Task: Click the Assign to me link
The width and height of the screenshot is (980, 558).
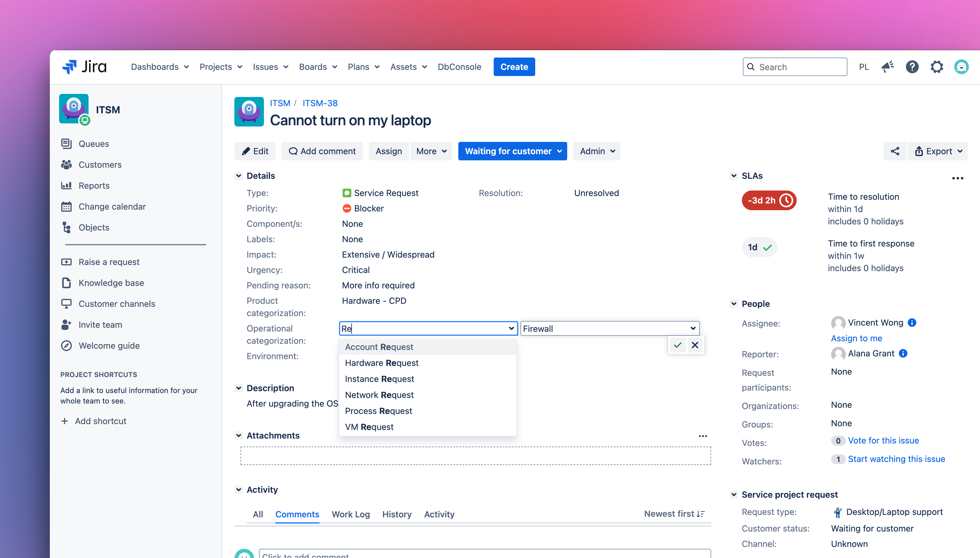Action: [x=856, y=338]
